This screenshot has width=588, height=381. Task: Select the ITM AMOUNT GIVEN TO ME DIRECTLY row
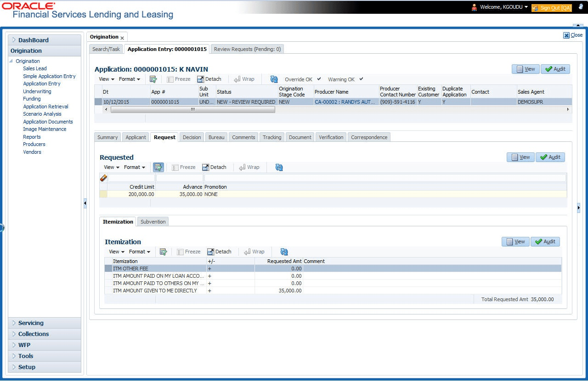[x=333, y=291]
